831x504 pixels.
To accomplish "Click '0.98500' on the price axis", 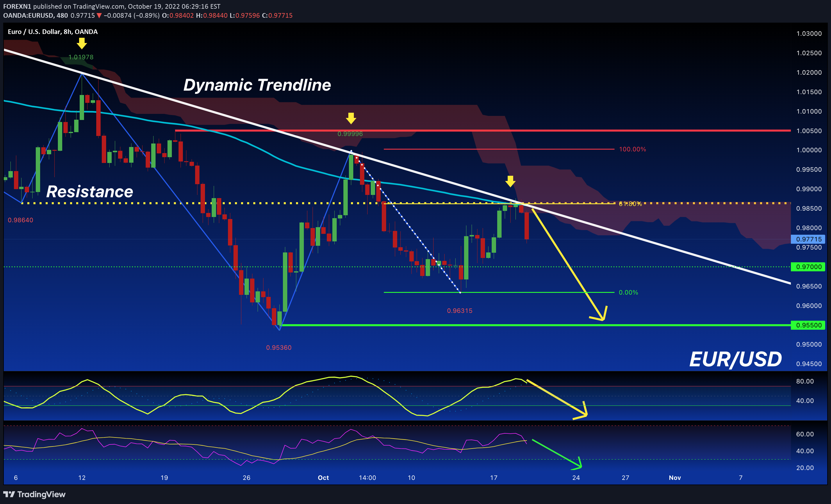I will click(809, 209).
